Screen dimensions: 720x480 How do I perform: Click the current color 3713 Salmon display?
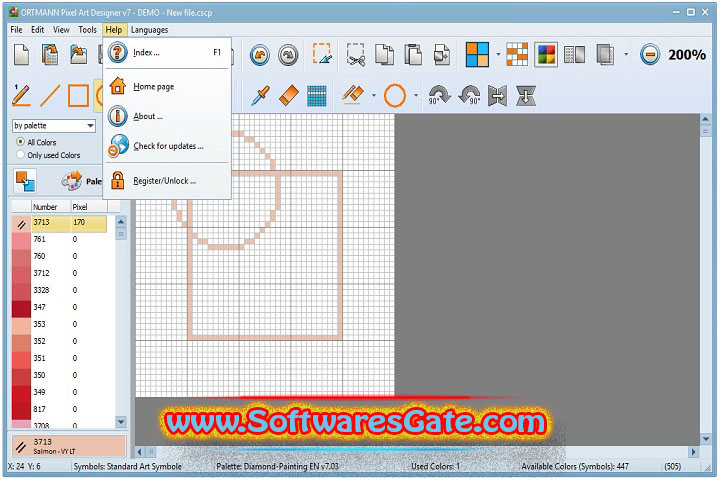point(68,446)
